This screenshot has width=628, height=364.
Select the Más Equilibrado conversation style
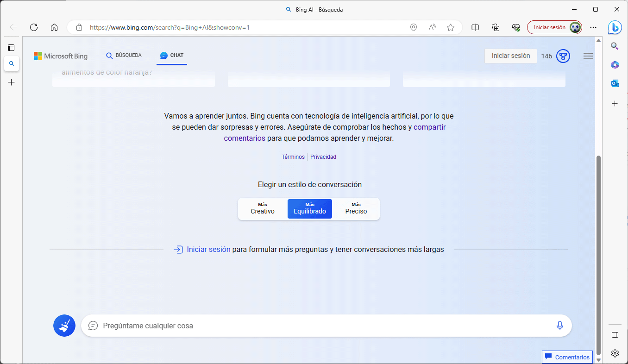tap(310, 208)
